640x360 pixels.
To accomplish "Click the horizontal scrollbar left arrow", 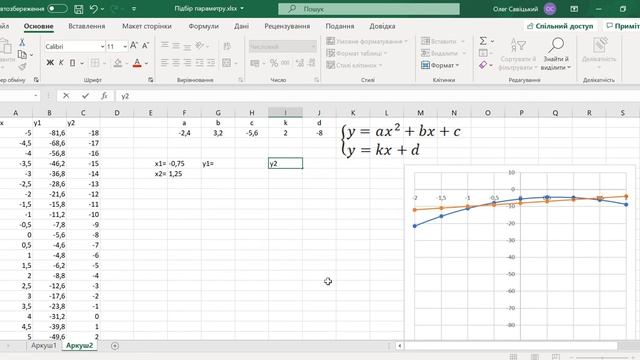I will pos(400,346).
